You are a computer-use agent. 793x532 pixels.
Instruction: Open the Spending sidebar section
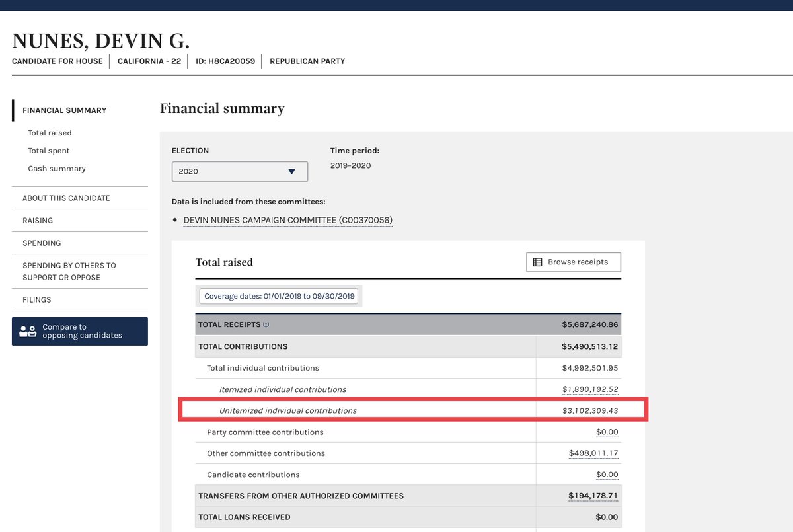click(x=42, y=243)
